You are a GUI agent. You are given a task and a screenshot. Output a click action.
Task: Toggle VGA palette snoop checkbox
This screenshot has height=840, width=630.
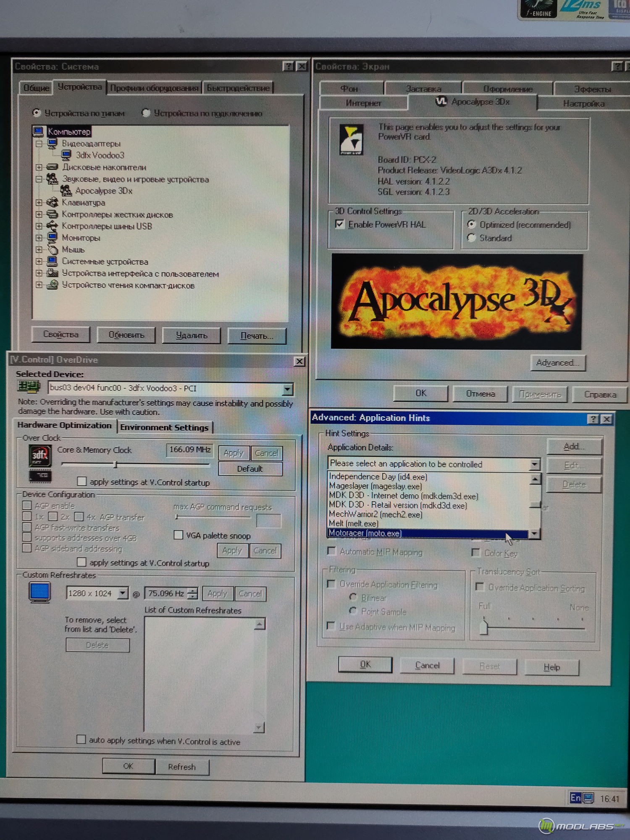(x=178, y=535)
